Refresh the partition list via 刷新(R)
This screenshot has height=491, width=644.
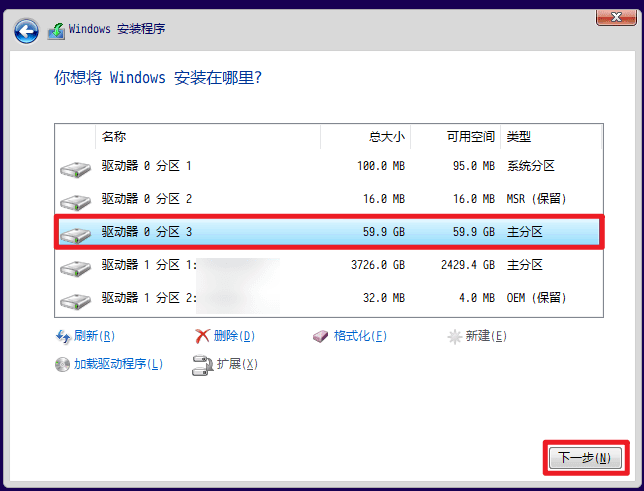(94, 336)
